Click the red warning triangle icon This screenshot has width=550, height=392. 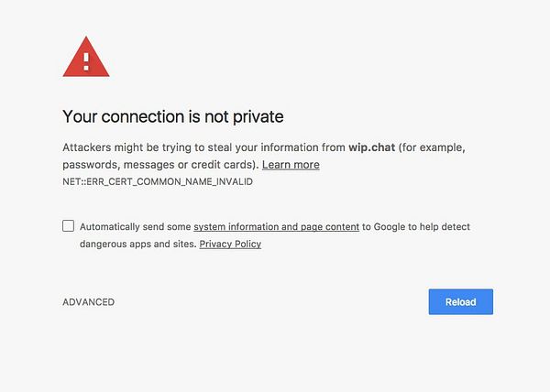[86, 57]
